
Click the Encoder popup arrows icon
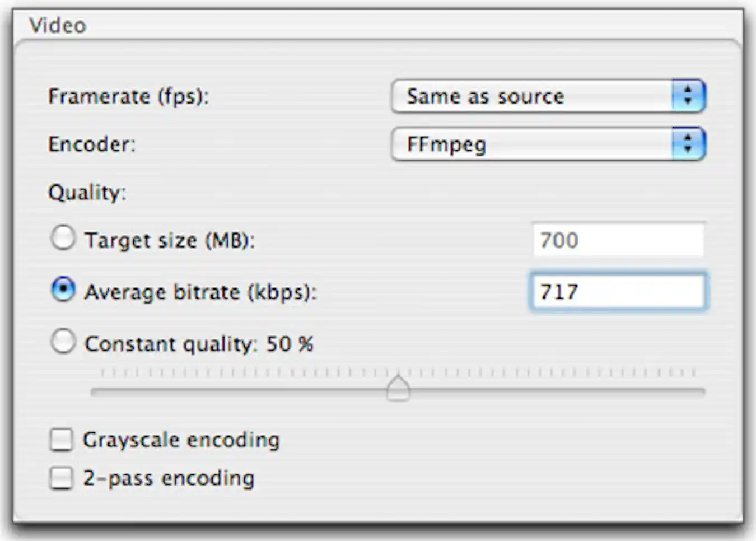click(688, 143)
